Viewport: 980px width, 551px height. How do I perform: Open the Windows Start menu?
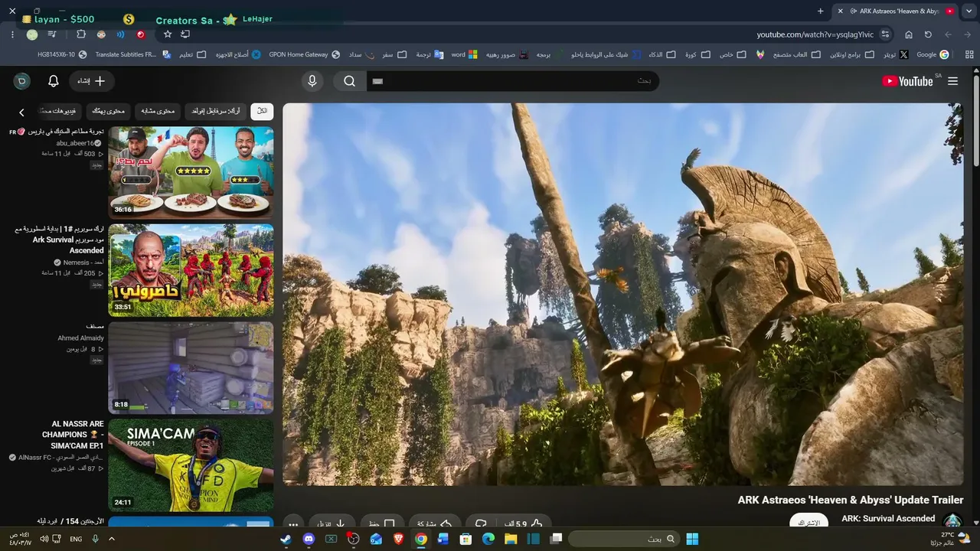(x=692, y=539)
